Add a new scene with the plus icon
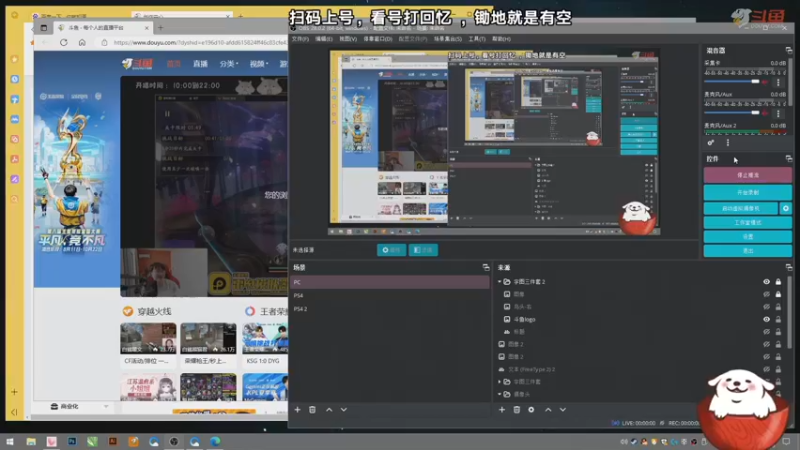 click(297, 410)
